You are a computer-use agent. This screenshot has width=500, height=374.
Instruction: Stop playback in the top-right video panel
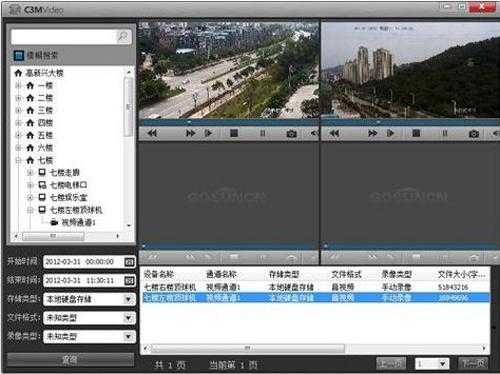tap(416, 133)
